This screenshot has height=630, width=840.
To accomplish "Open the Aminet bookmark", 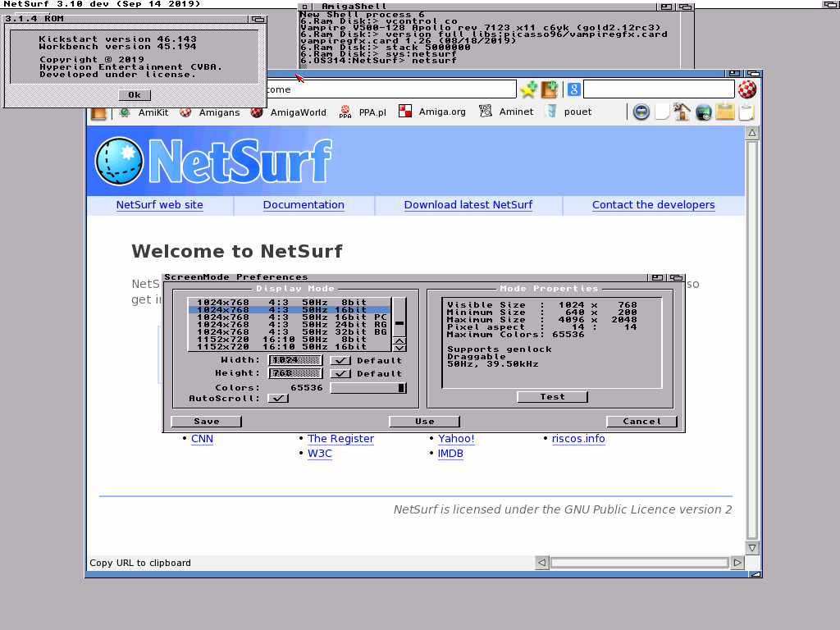I will [506, 112].
